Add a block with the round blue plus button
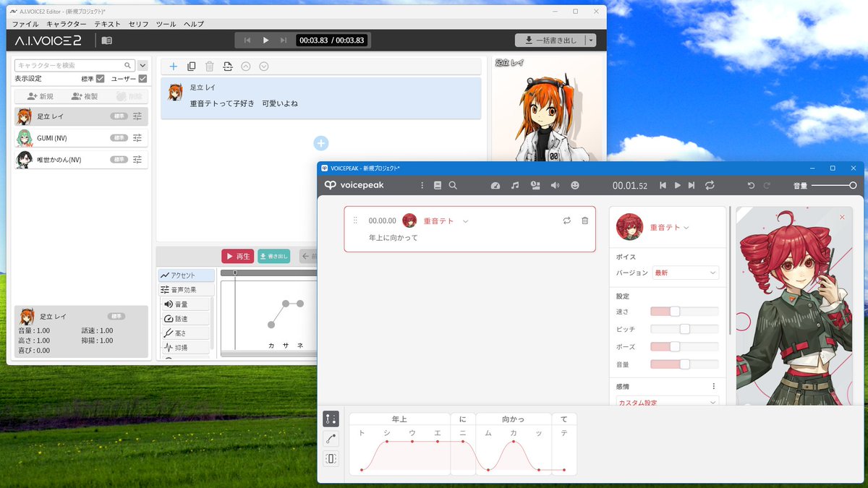The image size is (868, 488). pos(321,143)
